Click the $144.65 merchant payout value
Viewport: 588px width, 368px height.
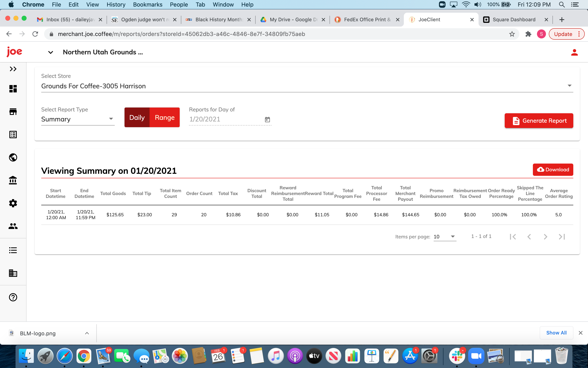point(411,215)
